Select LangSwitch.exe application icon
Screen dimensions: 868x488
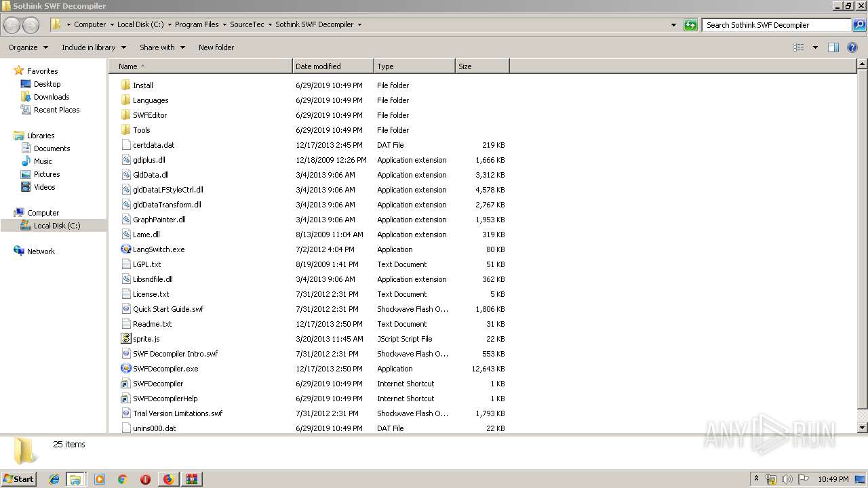[125, 249]
